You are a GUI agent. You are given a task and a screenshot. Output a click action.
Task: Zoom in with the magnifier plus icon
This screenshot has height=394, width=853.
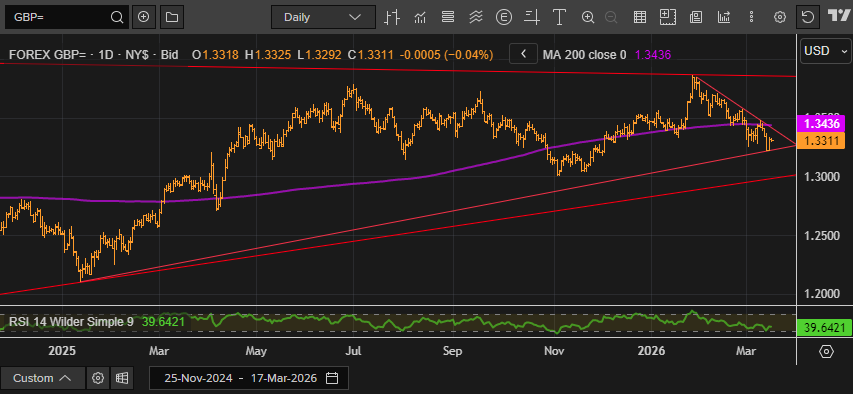[588, 17]
